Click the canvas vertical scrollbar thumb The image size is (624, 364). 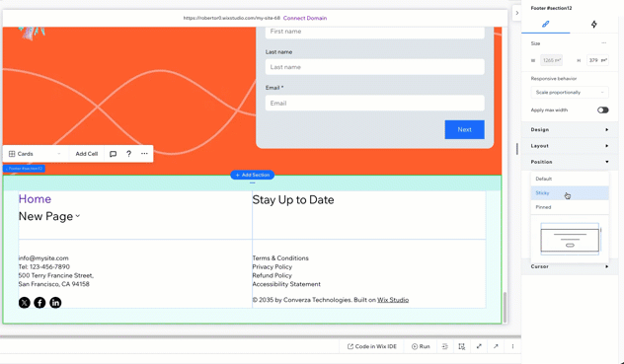(x=505, y=308)
